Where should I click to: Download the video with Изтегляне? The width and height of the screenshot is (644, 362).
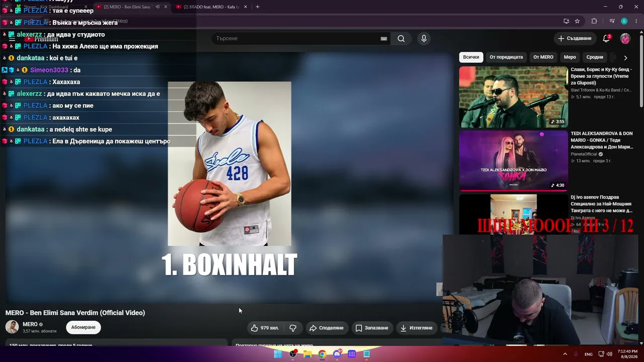[x=416, y=328]
